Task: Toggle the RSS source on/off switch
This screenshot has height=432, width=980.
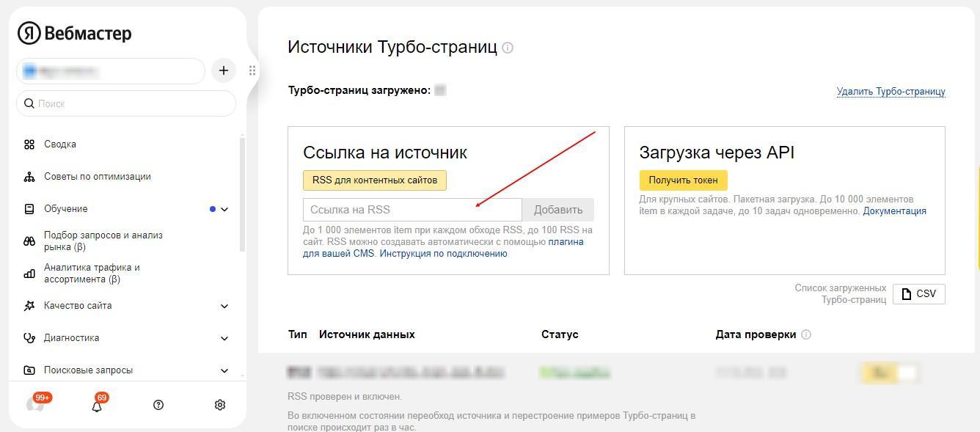Action: pyautogui.click(x=889, y=373)
